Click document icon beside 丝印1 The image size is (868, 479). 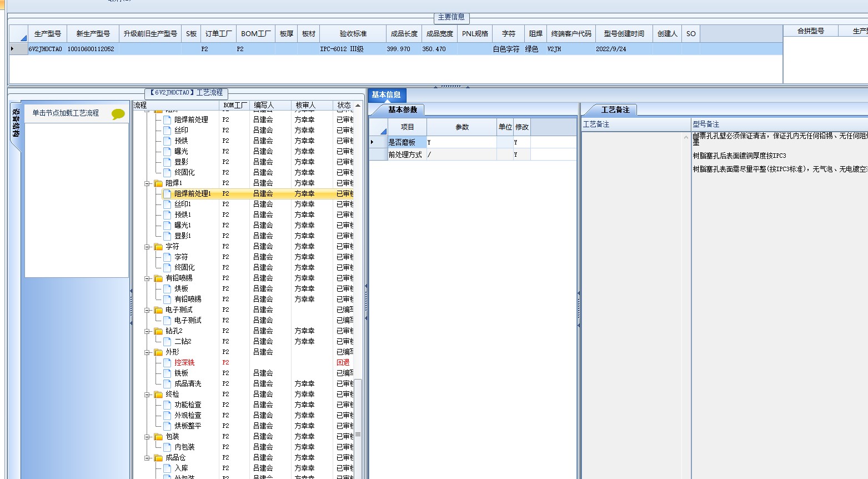coord(167,204)
